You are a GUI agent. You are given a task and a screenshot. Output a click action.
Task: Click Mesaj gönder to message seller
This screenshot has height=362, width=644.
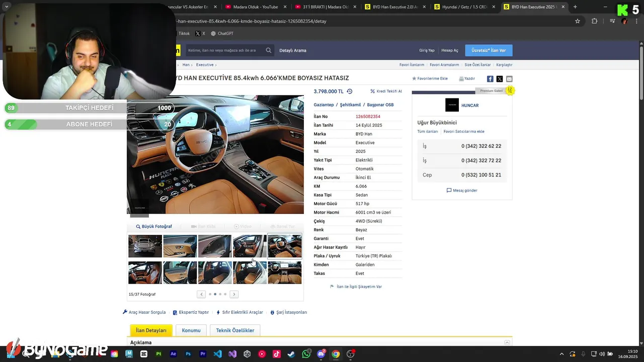(462, 191)
